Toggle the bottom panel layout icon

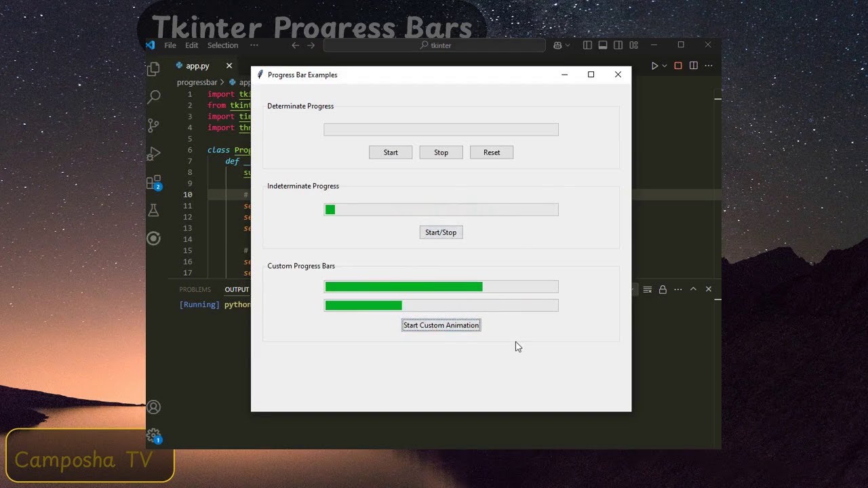click(602, 45)
